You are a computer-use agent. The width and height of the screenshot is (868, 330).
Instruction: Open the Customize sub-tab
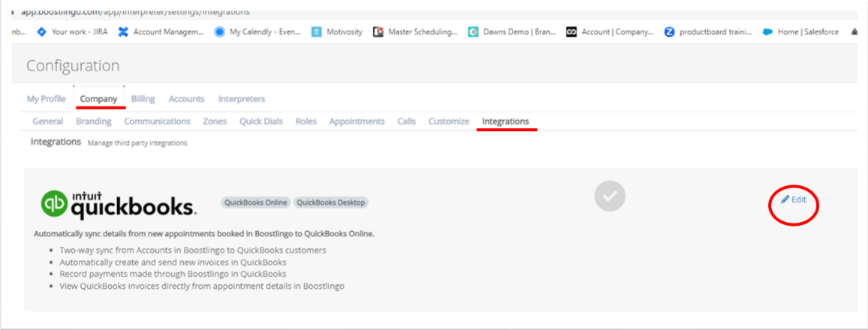pos(449,121)
